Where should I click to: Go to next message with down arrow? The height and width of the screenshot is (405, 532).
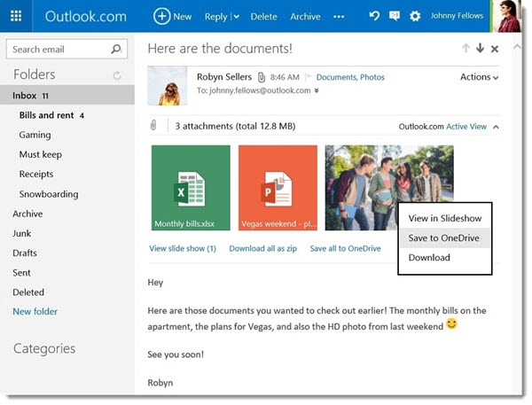[480, 48]
